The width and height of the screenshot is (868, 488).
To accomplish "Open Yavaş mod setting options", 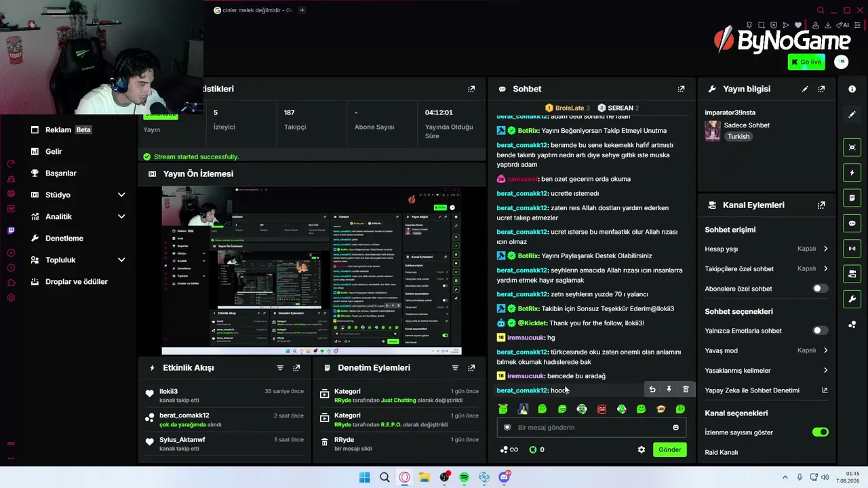I will [x=766, y=350].
